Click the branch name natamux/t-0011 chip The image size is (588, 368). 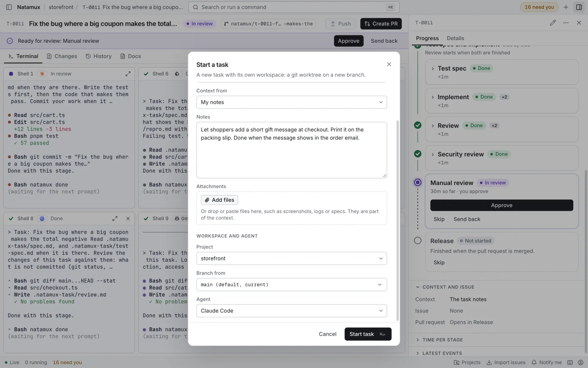(269, 24)
